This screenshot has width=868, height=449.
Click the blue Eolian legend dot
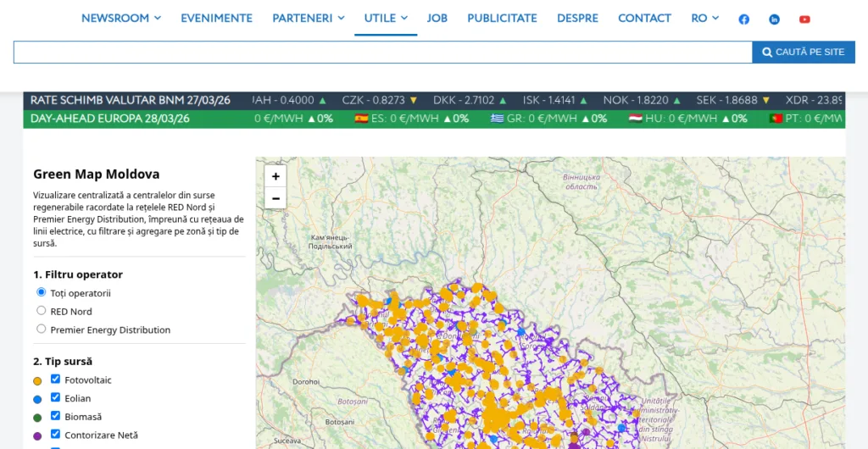pos(37,399)
